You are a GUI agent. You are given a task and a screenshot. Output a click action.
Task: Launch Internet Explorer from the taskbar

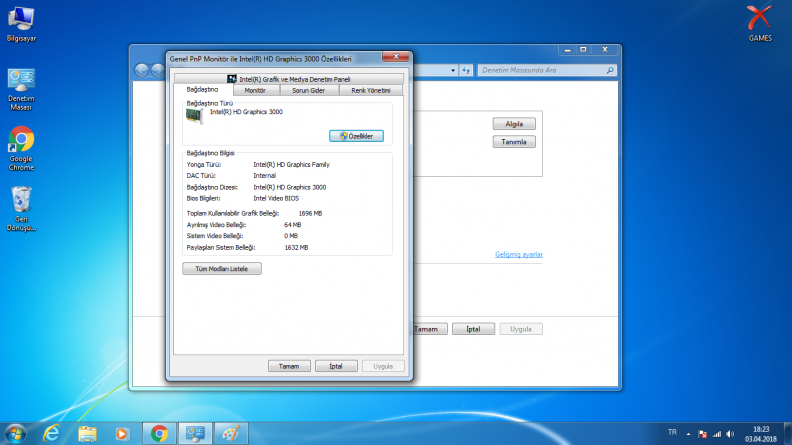51,434
